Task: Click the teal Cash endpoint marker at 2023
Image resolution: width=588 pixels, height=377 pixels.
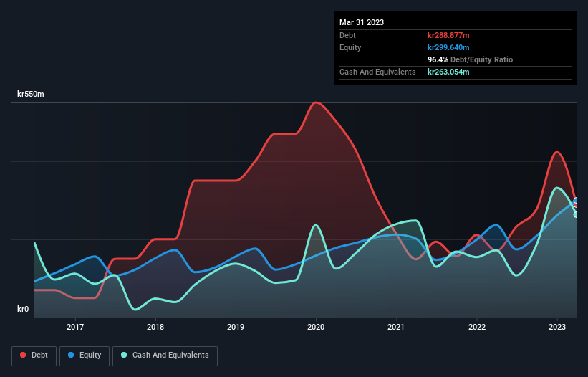Action: (x=576, y=215)
